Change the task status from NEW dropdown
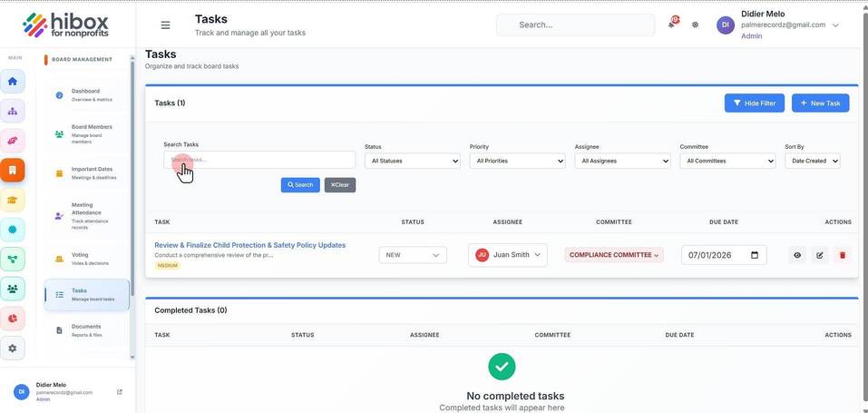This screenshot has height=413, width=868. pyautogui.click(x=413, y=255)
